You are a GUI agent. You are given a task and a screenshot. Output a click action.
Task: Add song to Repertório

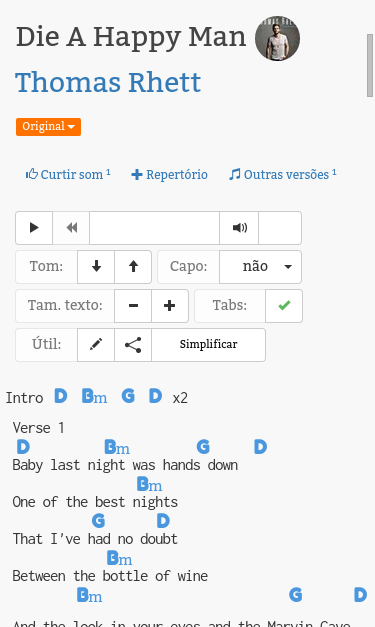[x=170, y=174]
